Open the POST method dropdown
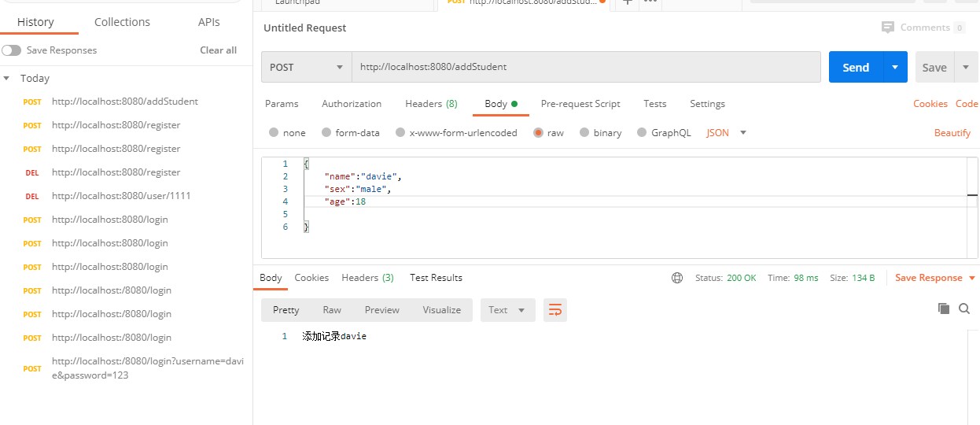Screen dimensions: 980x425 [x=307, y=67]
